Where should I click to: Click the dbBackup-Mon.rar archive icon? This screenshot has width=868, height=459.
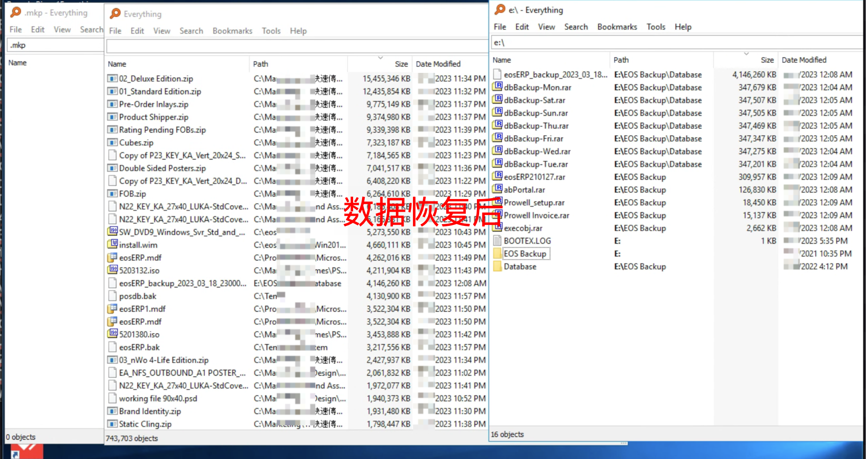(497, 87)
